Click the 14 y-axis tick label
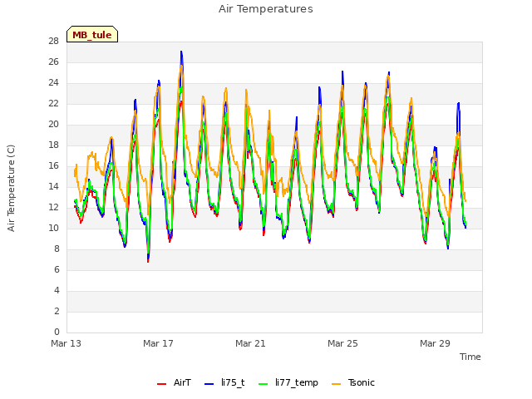Image resolution: width=532 pixels, height=399 pixels. [x=53, y=186]
